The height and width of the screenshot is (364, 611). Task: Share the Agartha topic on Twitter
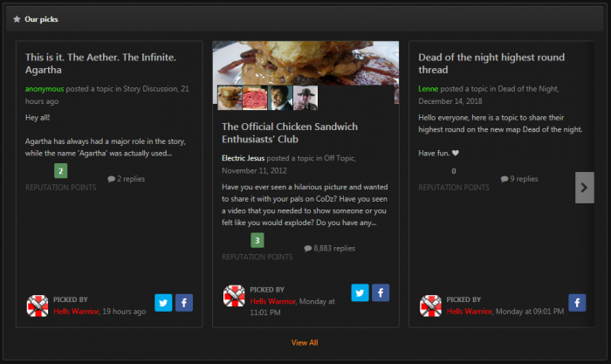[x=163, y=303]
